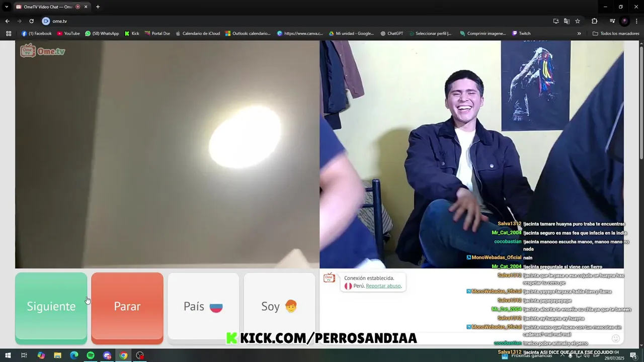Image resolution: width=644 pixels, height=362 pixels.
Task: Open the Mi unidad Google bookmark
Action: (x=351, y=34)
